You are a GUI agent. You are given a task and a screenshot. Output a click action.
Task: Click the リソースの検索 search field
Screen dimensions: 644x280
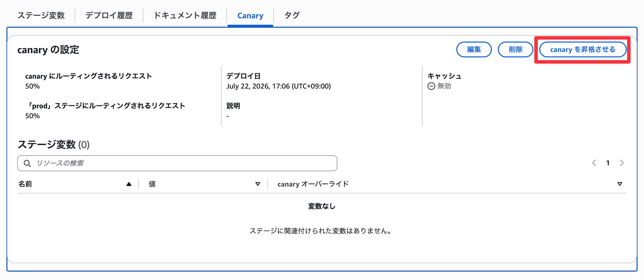pyautogui.click(x=177, y=163)
